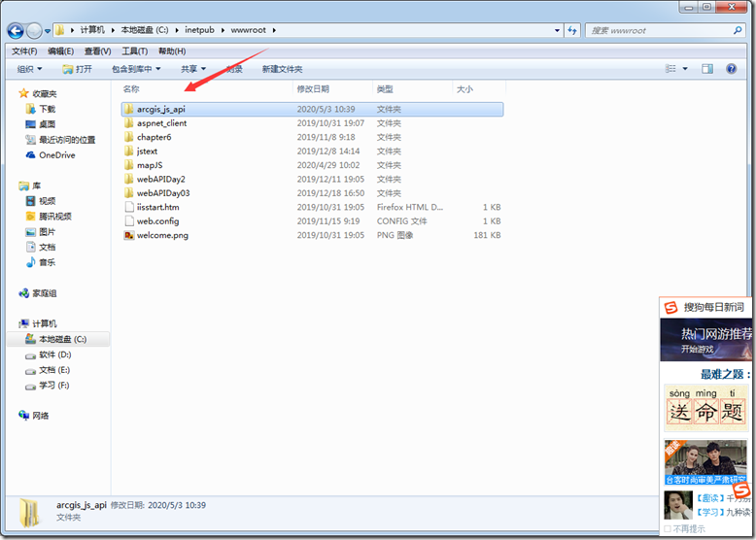Image resolution: width=756 pixels, height=540 pixels.
Task: Go back with the Back arrow button
Action: coord(16,31)
